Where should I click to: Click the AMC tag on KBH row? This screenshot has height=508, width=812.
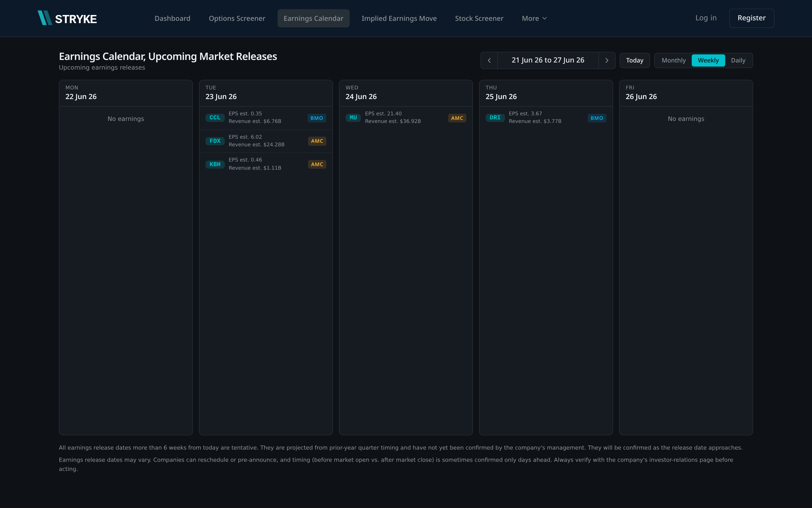[317, 164]
